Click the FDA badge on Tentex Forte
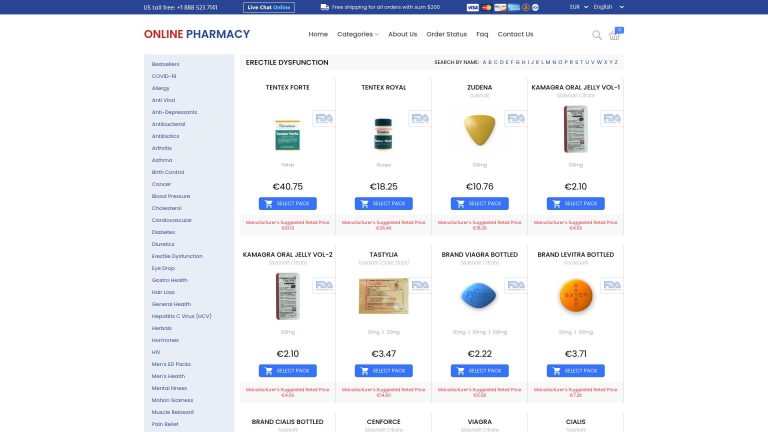Viewport: 768px width, 432px height. pos(324,118)
